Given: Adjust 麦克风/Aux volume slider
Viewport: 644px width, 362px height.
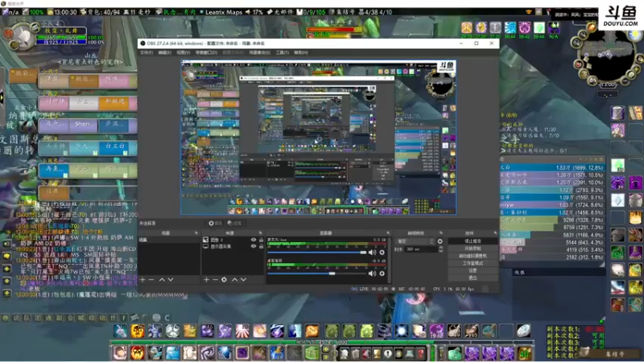Looking at the screenshot, I should [x=316, y=253].
